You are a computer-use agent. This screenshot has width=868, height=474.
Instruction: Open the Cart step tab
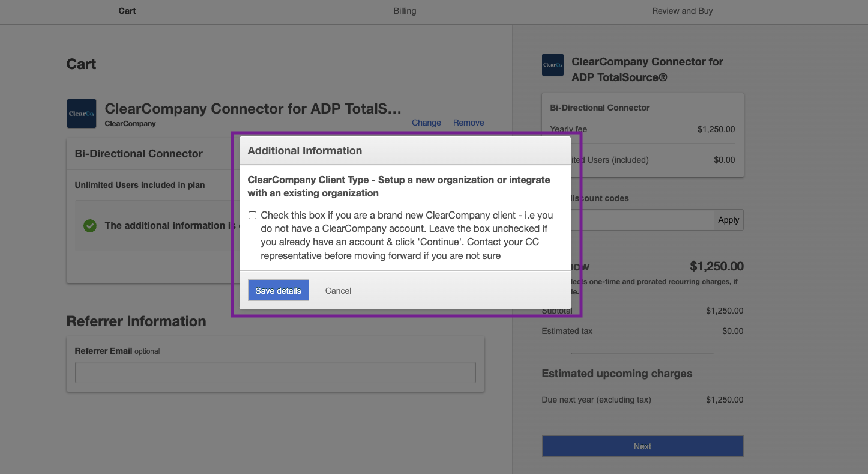pyautogui.click(x=127, y=11)
